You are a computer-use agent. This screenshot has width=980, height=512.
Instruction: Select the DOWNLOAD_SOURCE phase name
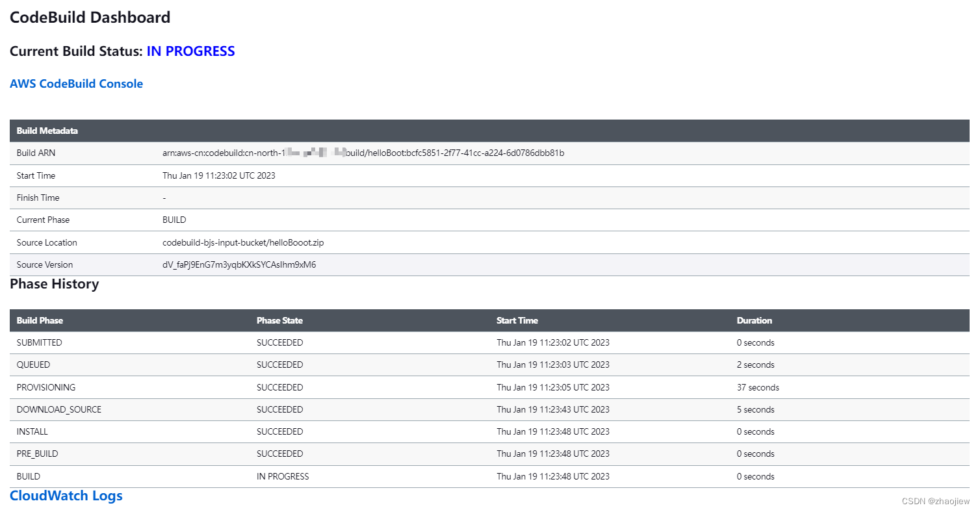(x=59, y=409)
